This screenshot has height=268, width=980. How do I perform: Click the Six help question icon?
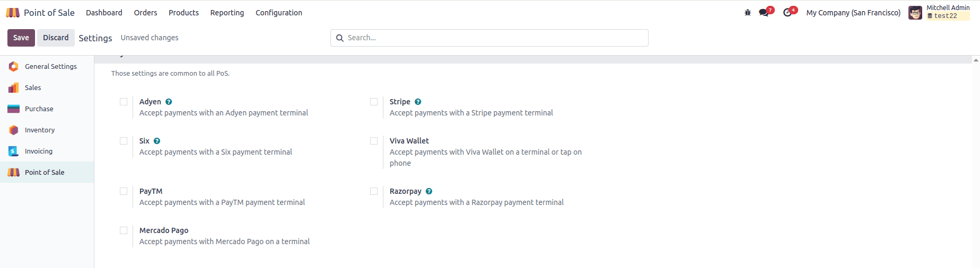pyautogui.click(x=157, y=141)
